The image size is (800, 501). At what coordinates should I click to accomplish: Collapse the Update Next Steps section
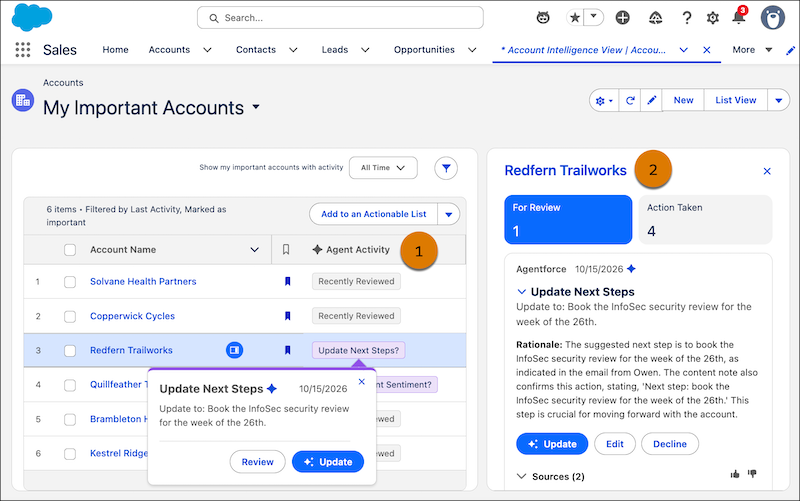coord(521,292)
